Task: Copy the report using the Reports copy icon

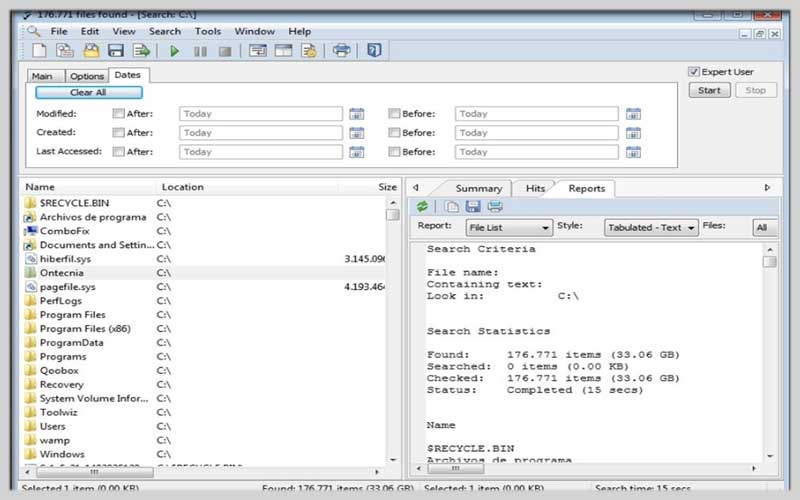Action: coord(451,207)
